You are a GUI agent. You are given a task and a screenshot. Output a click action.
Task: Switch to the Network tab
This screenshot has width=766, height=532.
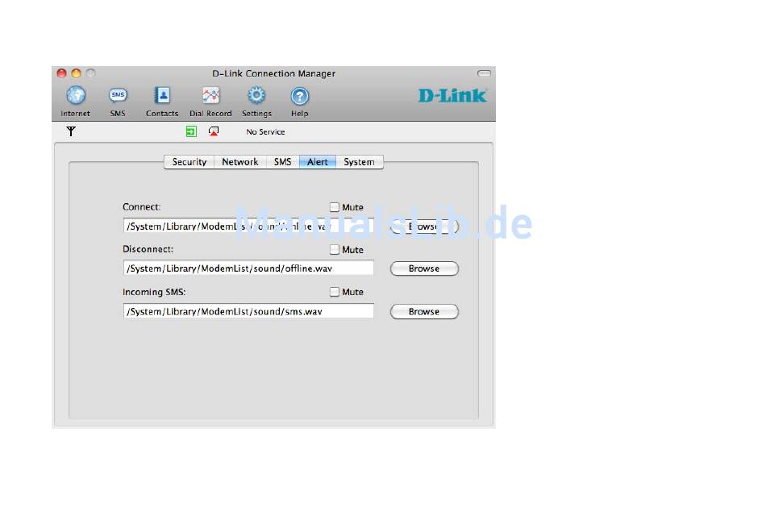239,162
